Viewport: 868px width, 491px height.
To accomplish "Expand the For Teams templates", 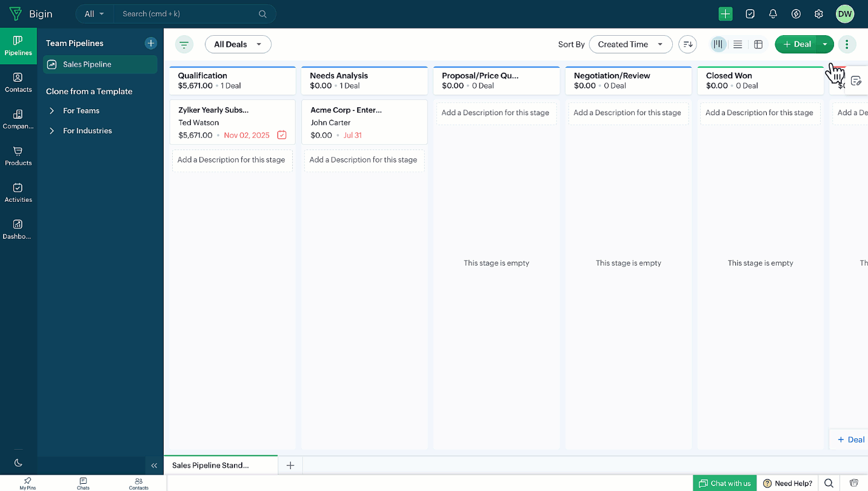I will [x=52, y=111].
